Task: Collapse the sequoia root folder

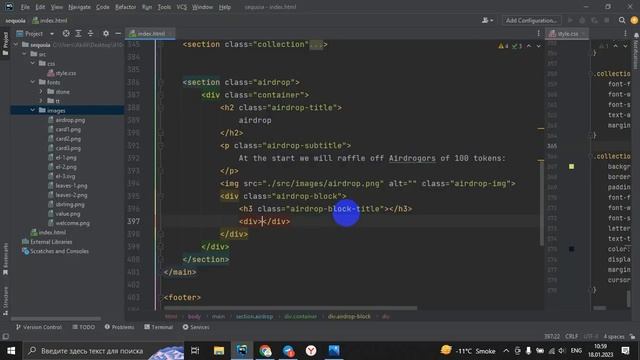Action: pos(16,44)
